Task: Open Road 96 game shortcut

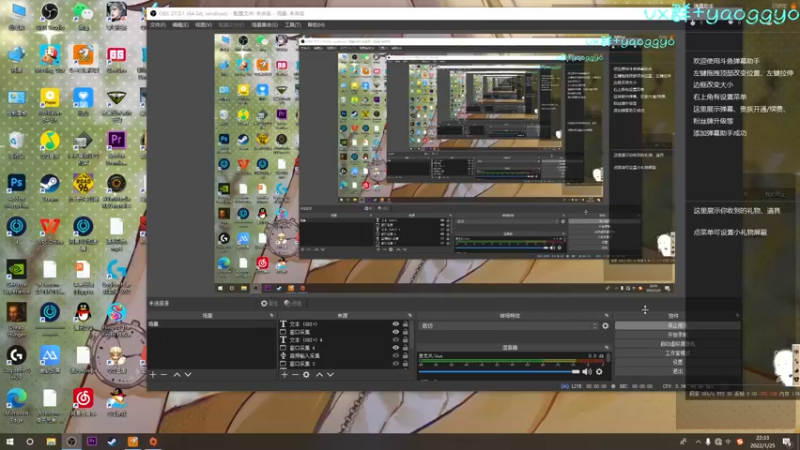Action: (83, 189)
